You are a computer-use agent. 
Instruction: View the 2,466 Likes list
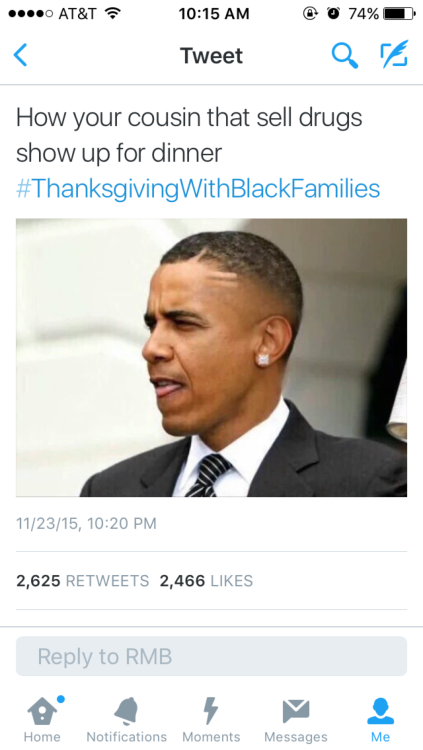tap(206, 581)
